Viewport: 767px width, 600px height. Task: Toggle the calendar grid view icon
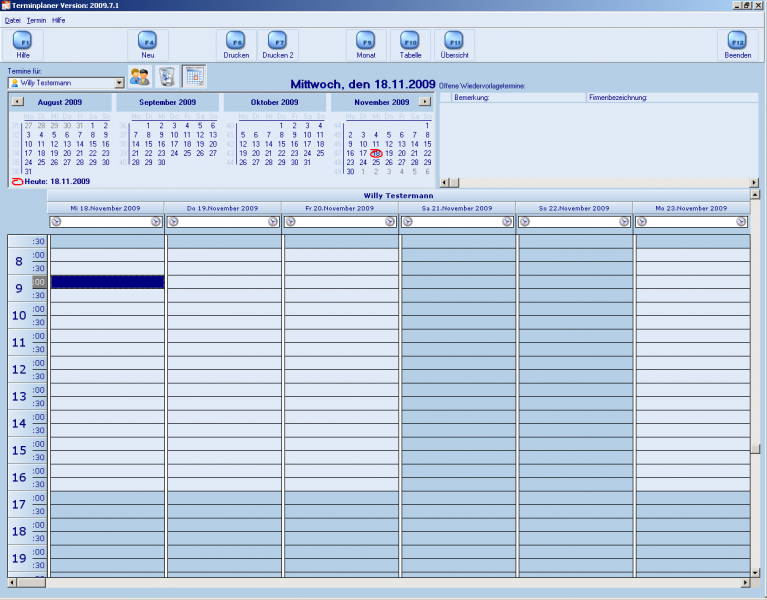pos(194,77)
